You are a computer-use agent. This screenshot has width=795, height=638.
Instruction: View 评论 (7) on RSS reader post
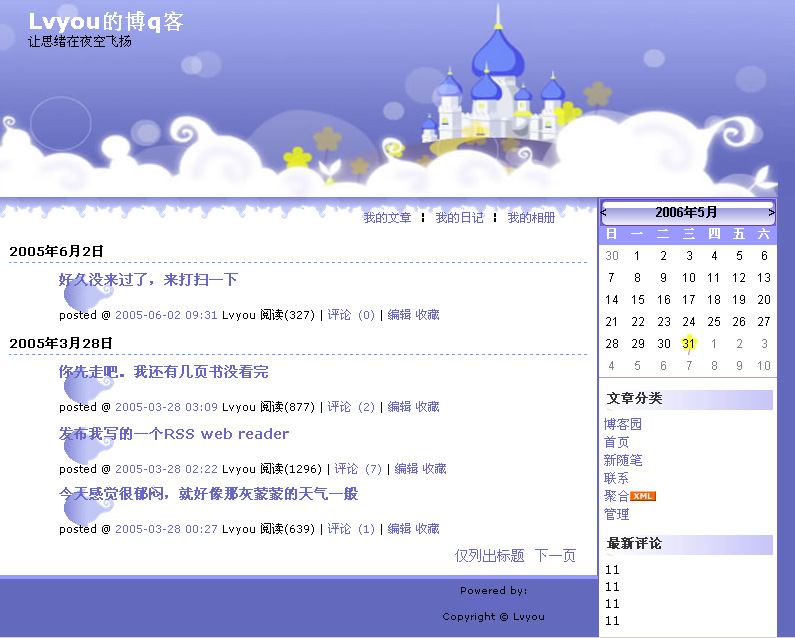[x=358, y=469]
